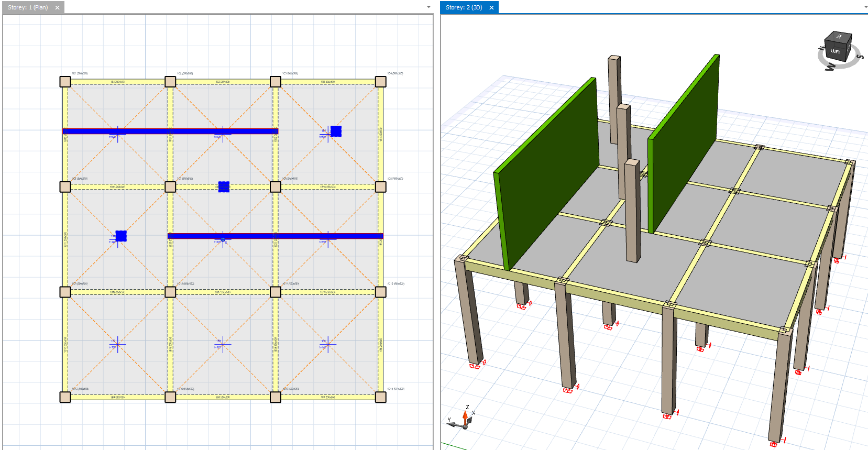Screen dimensions: 868x450
Task: Close the Storey: 1 (Plan) tab
Action: [57, 7]
